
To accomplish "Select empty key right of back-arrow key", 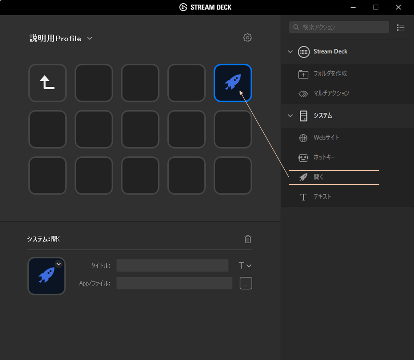I will 94,83.
